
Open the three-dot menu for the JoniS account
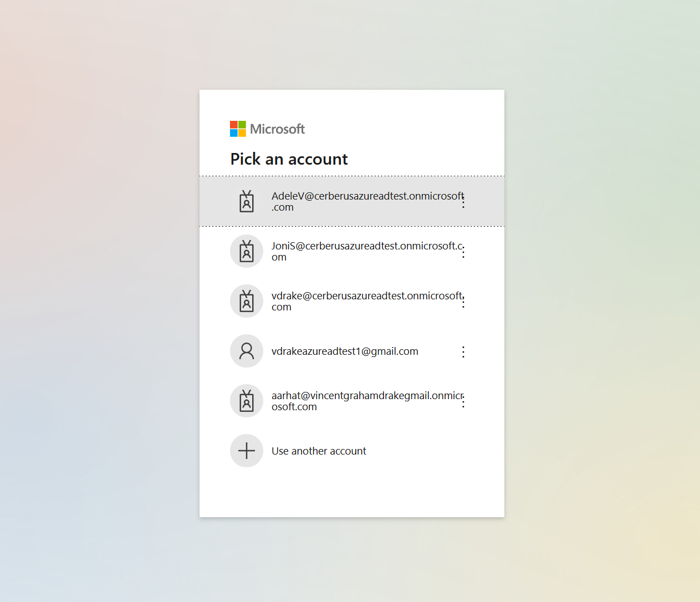click(x=463, y=252)
